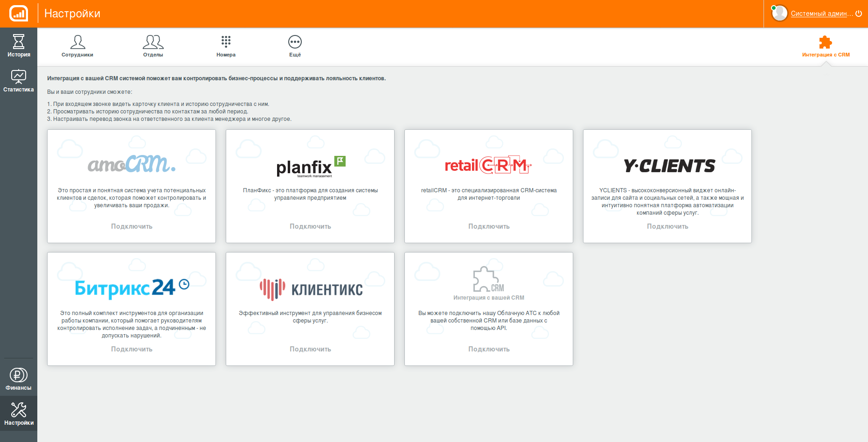Open the Номера settings tab
The image size is (868, 442).
point(226,46)
